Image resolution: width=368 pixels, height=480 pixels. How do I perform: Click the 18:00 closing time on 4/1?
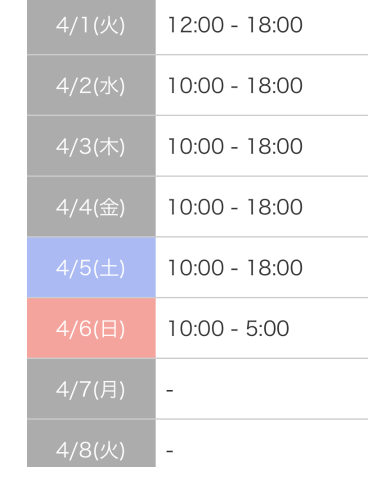[x=275, y=25]
